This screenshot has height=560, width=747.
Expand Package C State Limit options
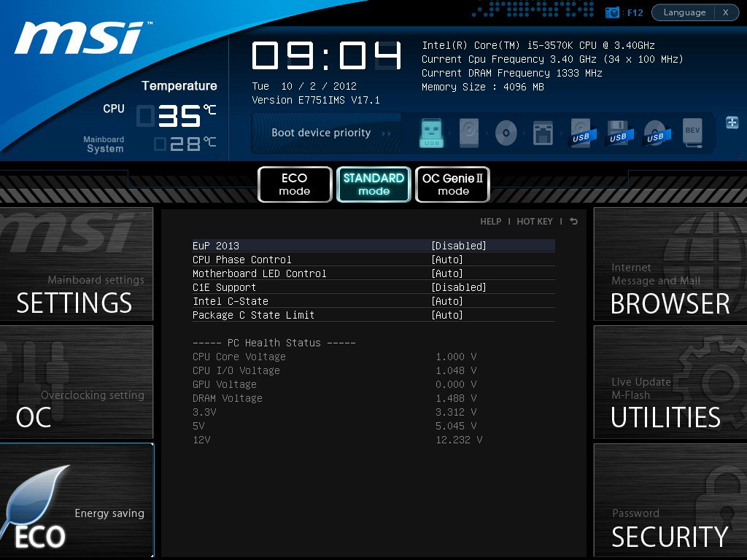(x=446, y=315)
